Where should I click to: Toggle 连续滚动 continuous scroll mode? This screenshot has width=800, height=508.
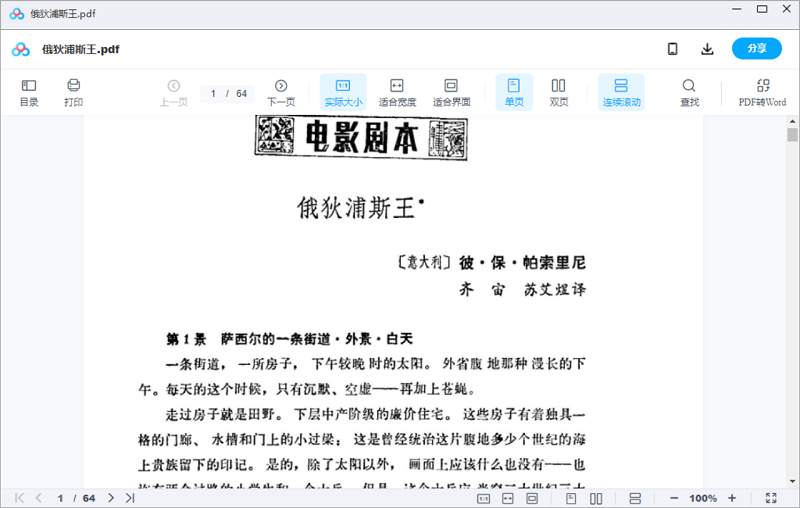(x=620, y=92)
